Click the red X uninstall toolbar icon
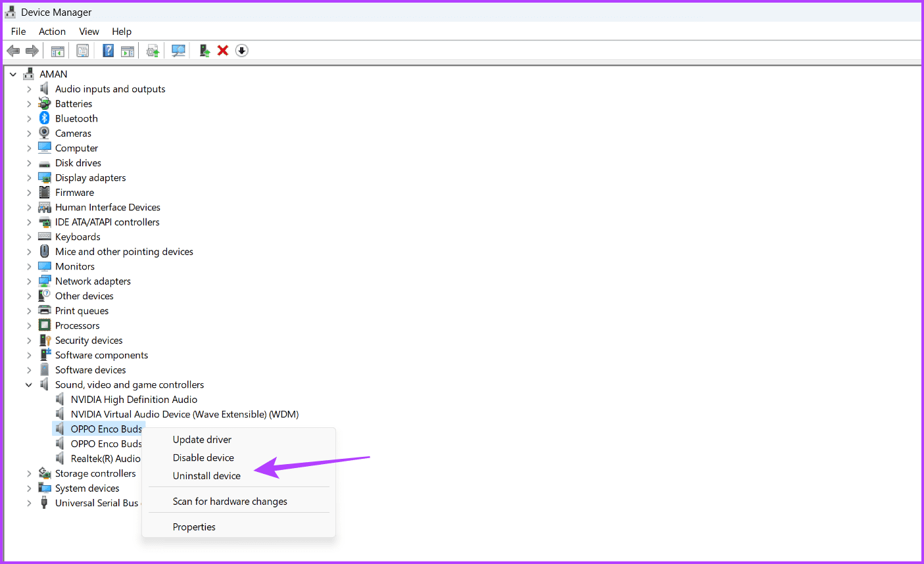924x564 pixels. [x=223, y=51]
